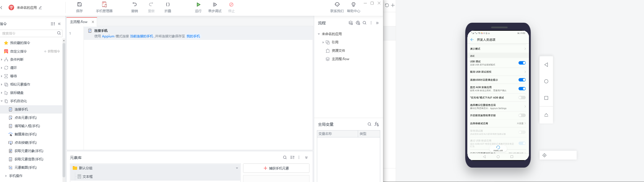Switch to the 主流程.flow tab

pyautogui.click(x=79, y=22)
